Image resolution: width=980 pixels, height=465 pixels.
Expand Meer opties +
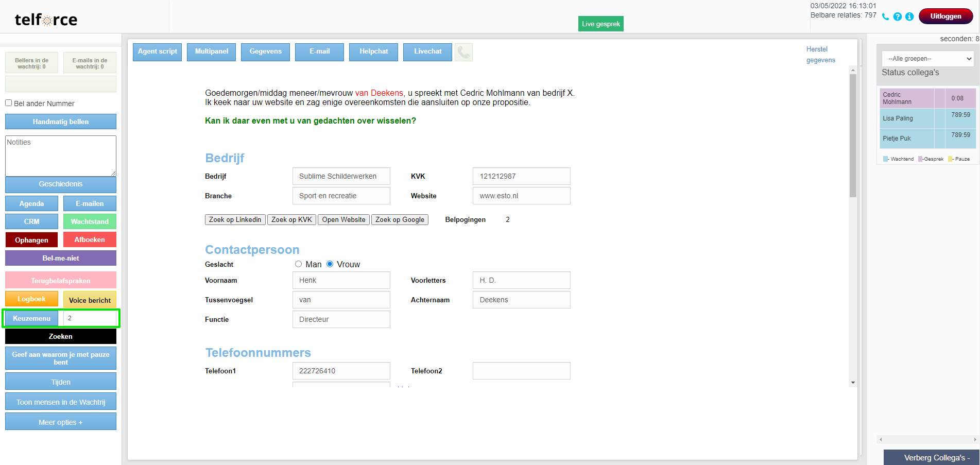click(x=61, y=422)
